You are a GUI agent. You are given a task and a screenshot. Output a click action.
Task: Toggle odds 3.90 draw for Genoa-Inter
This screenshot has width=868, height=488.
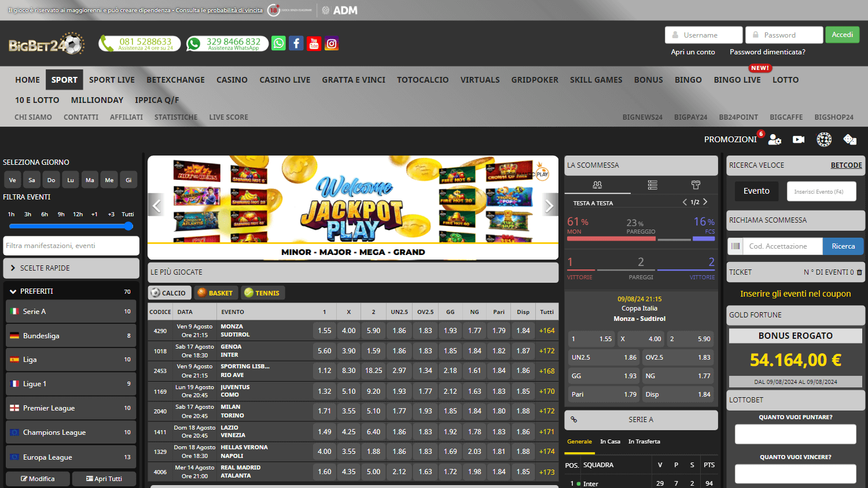pos(349,351)
